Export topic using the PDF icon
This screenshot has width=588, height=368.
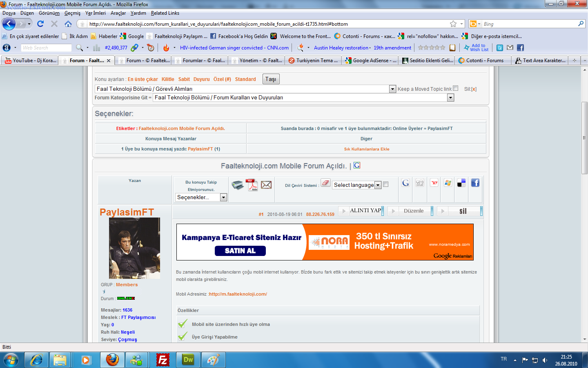[252, 185]
